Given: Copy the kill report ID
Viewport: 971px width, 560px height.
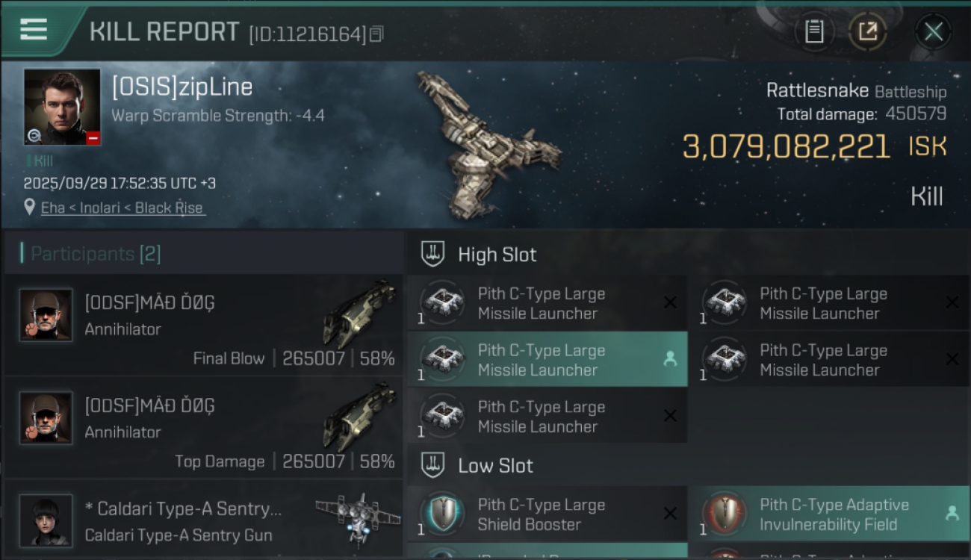Looking at the screenshot, I should [377, 34].
